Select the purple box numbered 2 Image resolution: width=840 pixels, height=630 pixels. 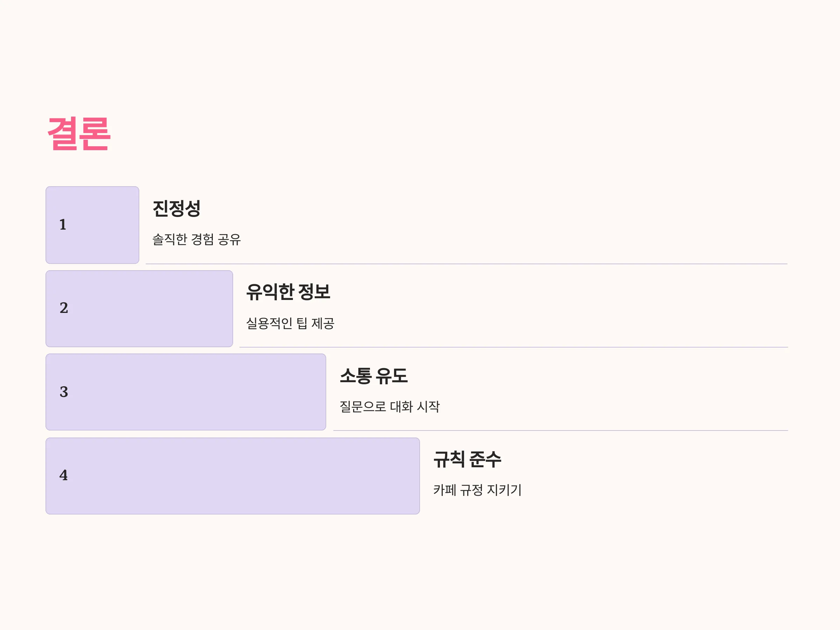[x=139, y=308]
